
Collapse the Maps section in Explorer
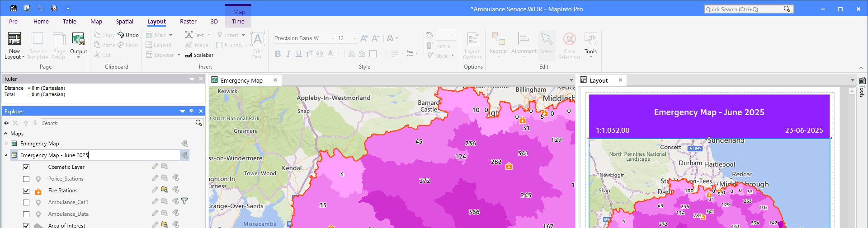point(6,134)
